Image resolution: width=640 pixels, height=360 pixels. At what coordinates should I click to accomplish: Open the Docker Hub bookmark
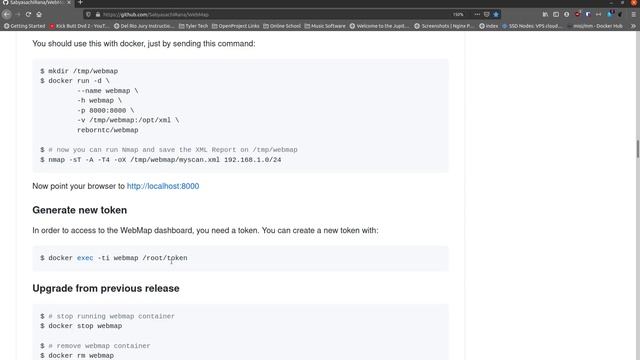595,26
